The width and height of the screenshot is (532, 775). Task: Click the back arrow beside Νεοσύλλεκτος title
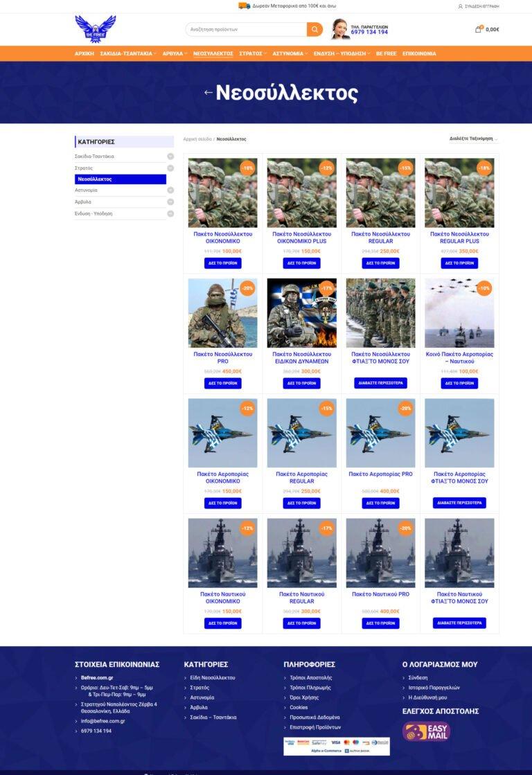point(208,93)
